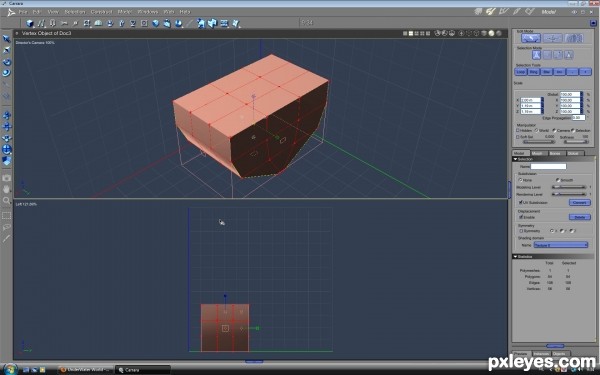Choose the rectangular marquee selection tool

(x=7, y=216)
